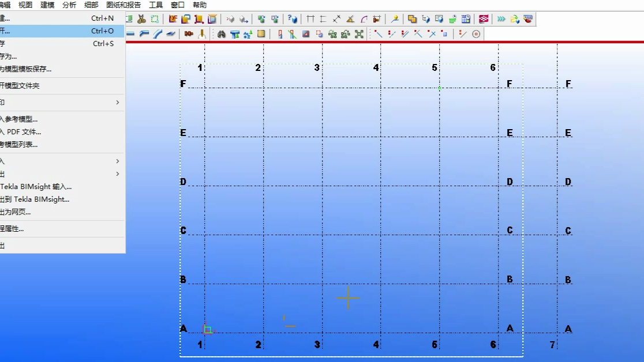Open the 细部 menu
This screenshot has width=644, height=362.
click(91, 5)
